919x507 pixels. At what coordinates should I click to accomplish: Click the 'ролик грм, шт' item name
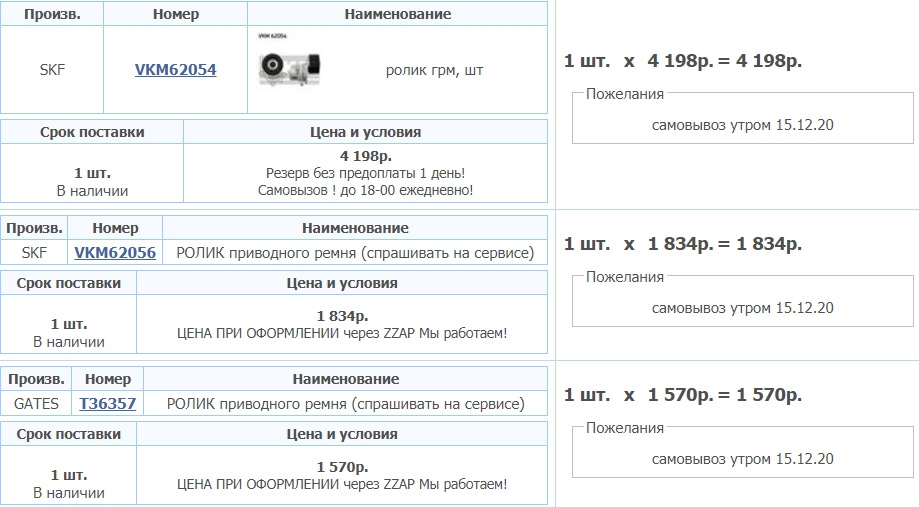point(434,71)
